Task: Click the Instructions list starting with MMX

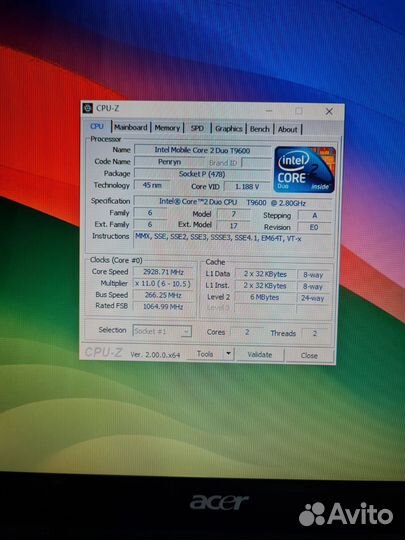Action: coord(233,243)
